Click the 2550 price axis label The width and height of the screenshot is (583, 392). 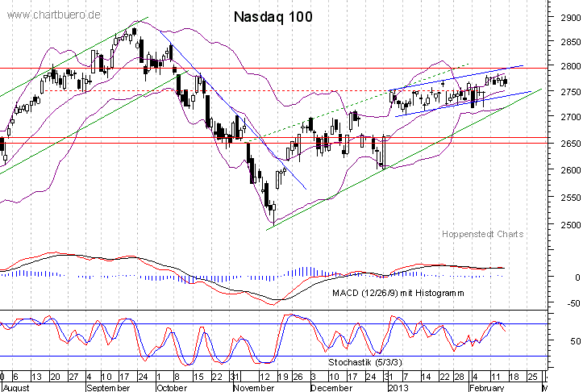click(x=571, y=198)
